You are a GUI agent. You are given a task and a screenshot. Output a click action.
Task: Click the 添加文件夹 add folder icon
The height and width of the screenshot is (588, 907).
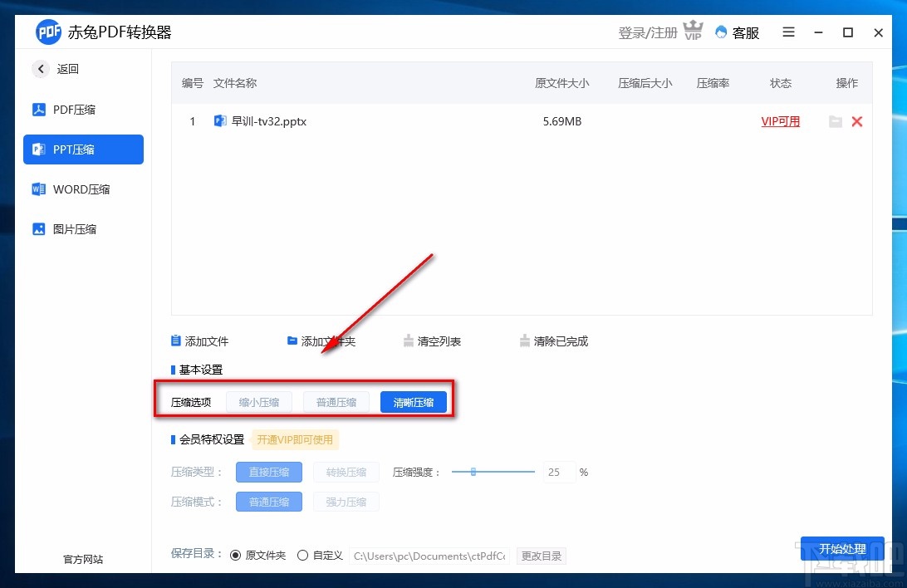coord(292,340)
